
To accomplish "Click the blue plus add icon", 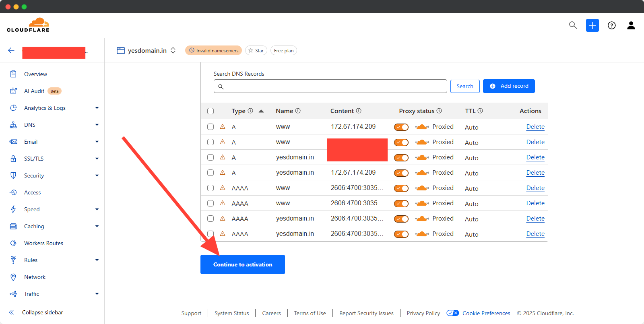I will [592, 25].
